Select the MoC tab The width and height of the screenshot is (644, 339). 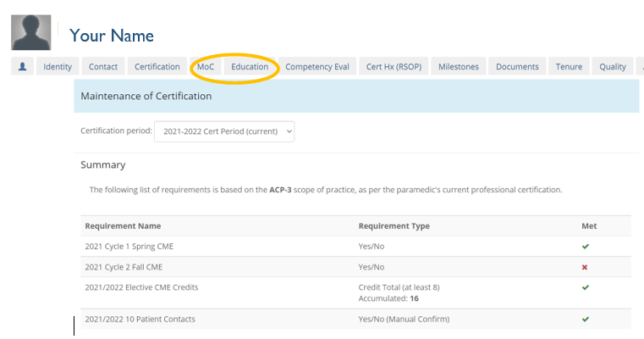point(206,67)
